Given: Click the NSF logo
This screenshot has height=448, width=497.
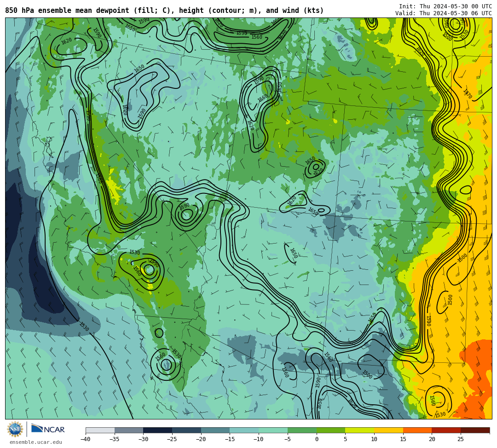Looking at the screenshot, I should click(15, 429).
